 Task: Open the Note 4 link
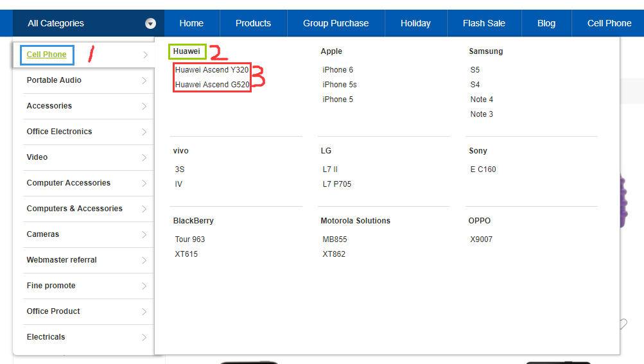pos(482,100)
